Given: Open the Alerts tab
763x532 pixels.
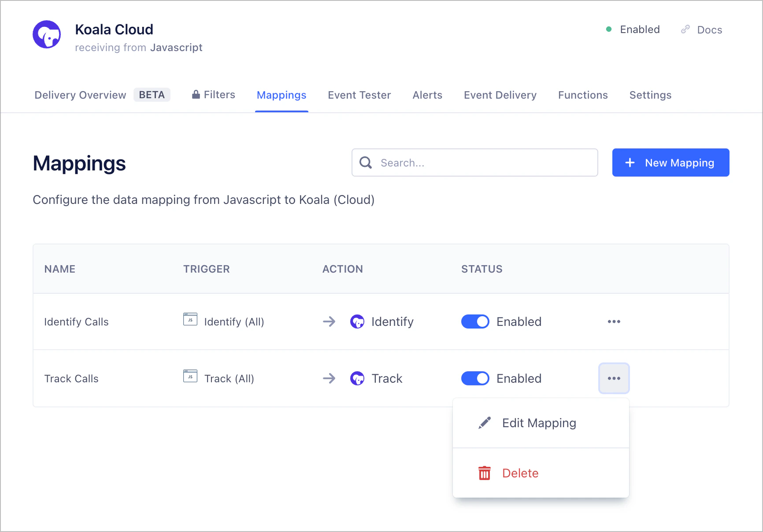Looking at the screenshot, I should [x=427, y=95].
